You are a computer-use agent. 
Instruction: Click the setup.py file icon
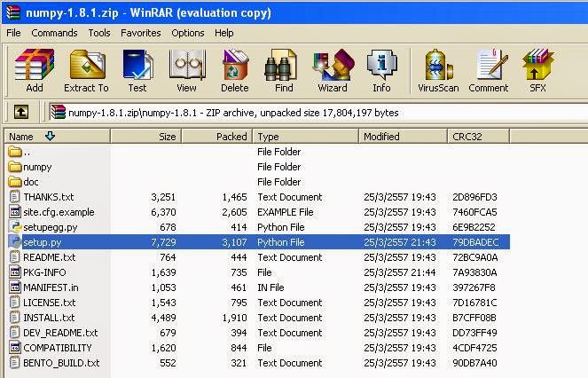click(14, 242)
